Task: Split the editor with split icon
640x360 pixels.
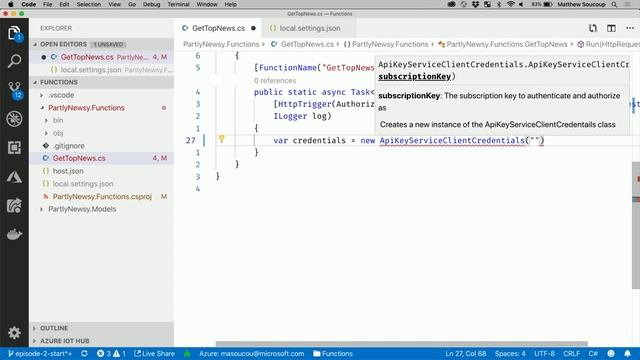Action: [x=611, y=28]
